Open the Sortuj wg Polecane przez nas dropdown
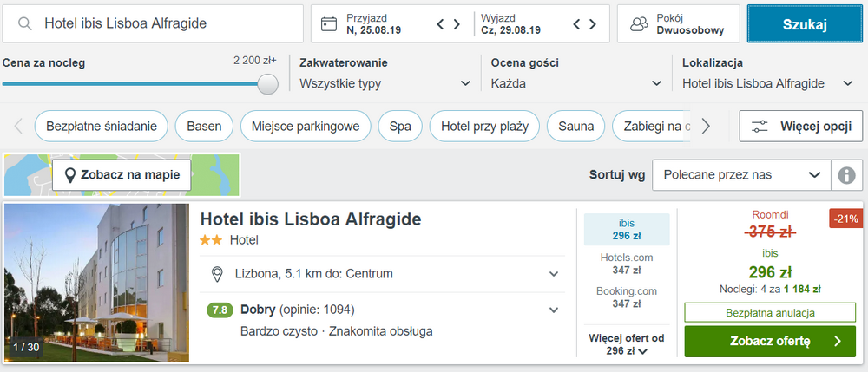Viewport: 868px width, 372px height. (x=742, y=175)
